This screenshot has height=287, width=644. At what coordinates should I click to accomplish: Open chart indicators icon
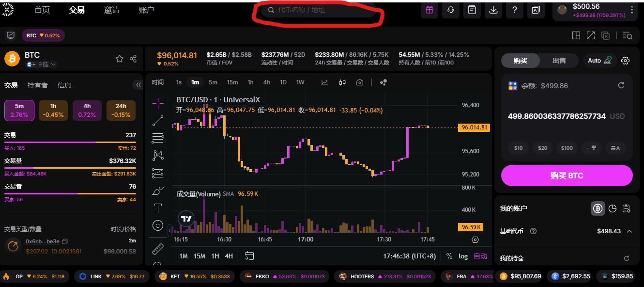(x=325, y=82)
